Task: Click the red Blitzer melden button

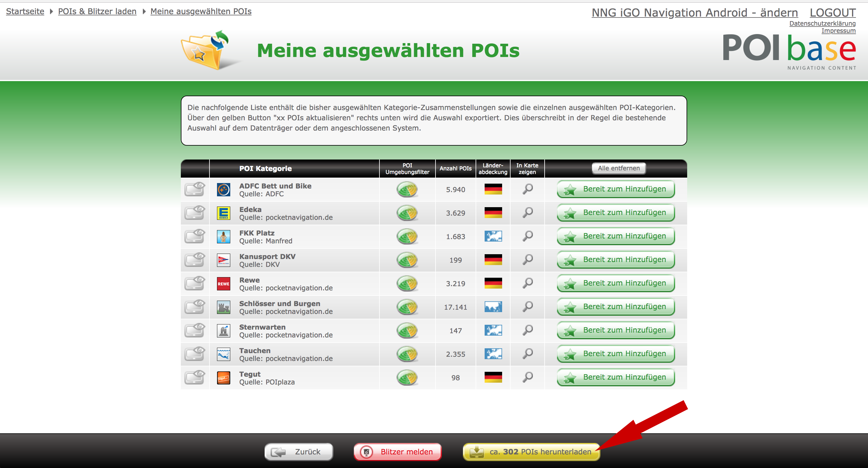Action: [x=398, y=452]
